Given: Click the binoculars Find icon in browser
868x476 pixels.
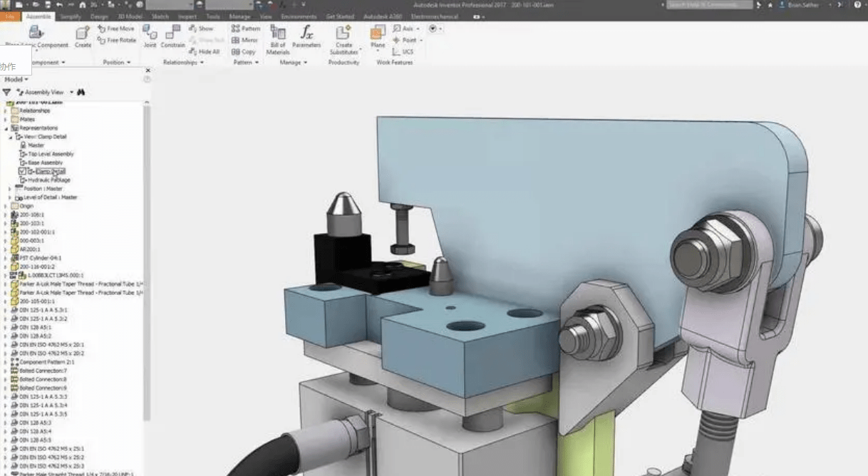Looking at the screenshot, I should [x=81, y=92].
